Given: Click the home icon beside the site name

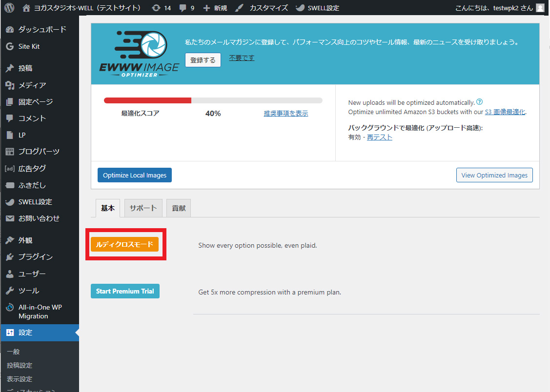Looking at the screenshot, I should coord(26,8).
